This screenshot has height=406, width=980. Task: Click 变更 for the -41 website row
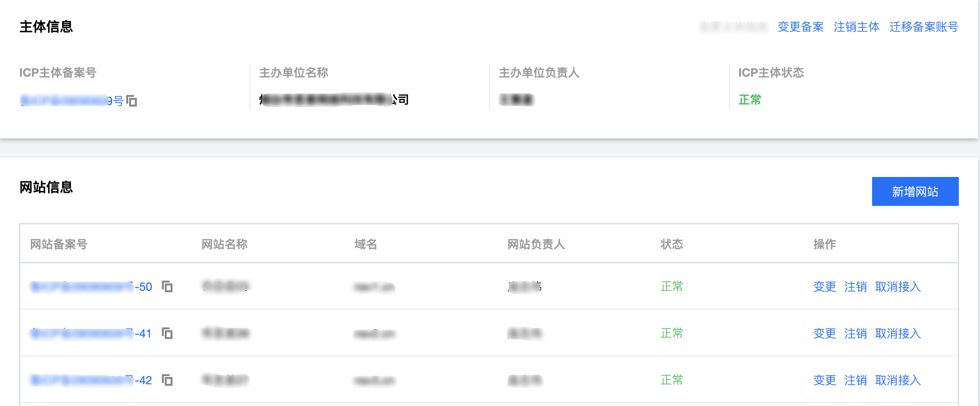tap(824, 334)
